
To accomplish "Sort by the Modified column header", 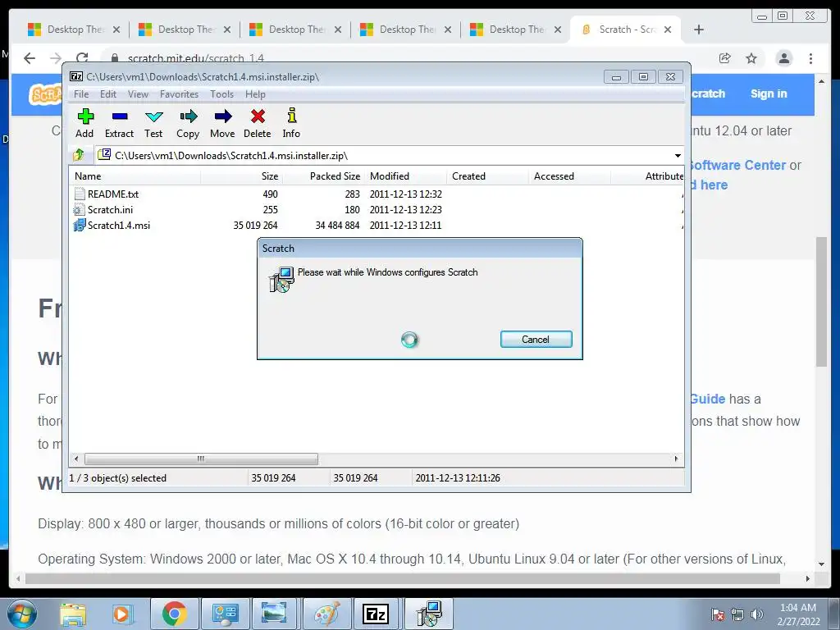I will click(x=405, y=176).
